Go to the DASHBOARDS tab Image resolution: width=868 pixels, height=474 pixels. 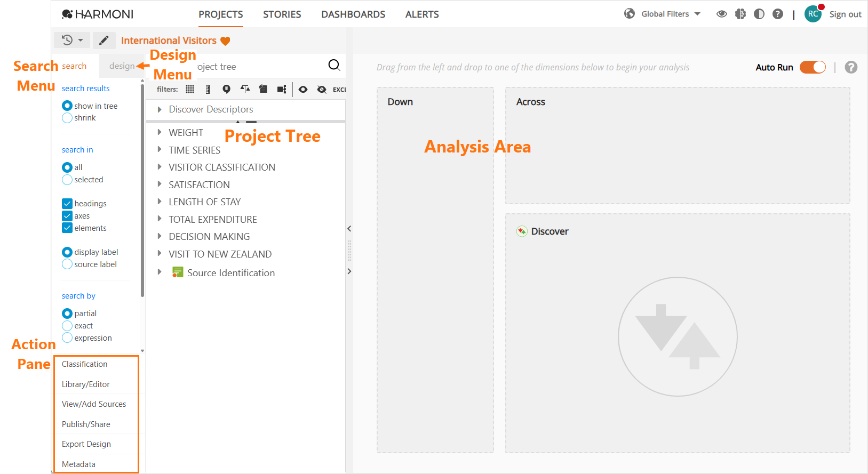[x=353, y=14]
